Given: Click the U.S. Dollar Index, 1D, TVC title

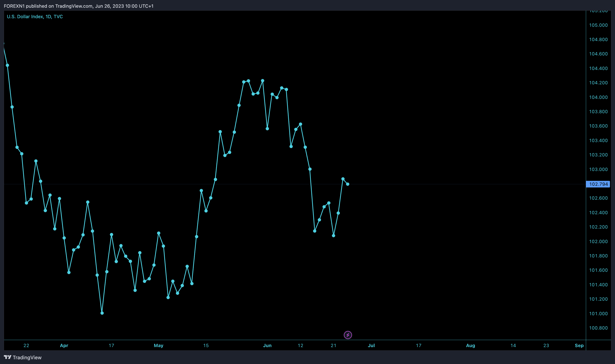Looking at the screenshot, I should [35, 16].
